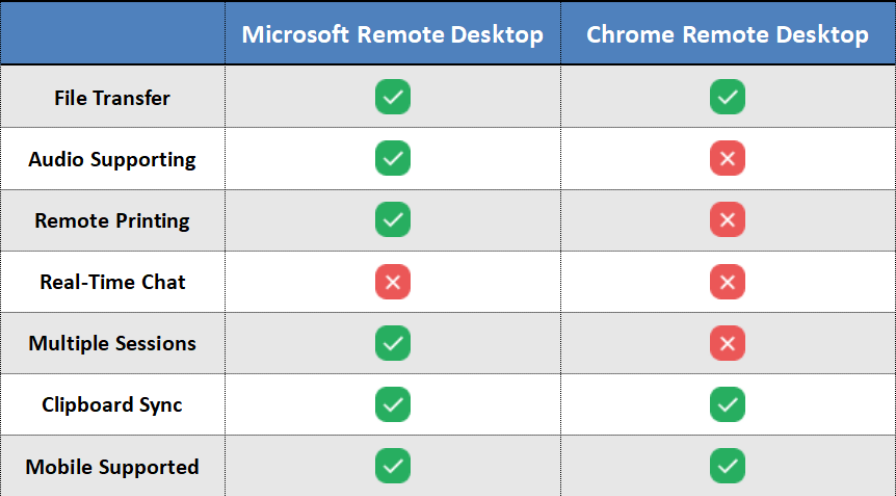Image resolution: width=896 pixels, height=496 pixels.
Task: Click the Mobile Supported row label
Action: pos(112,467)
